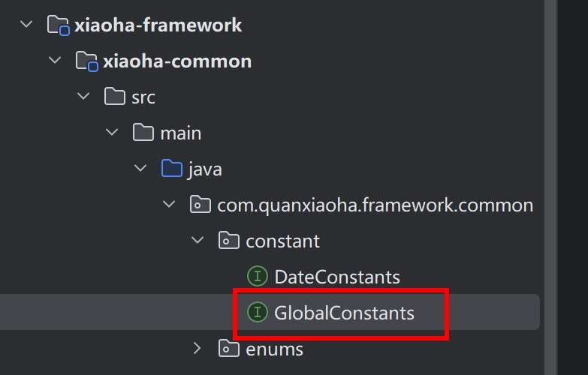The height and width of the screenshot is (375, 588).
Task: Collapse the java folder chevron
Action: (140, 169)
